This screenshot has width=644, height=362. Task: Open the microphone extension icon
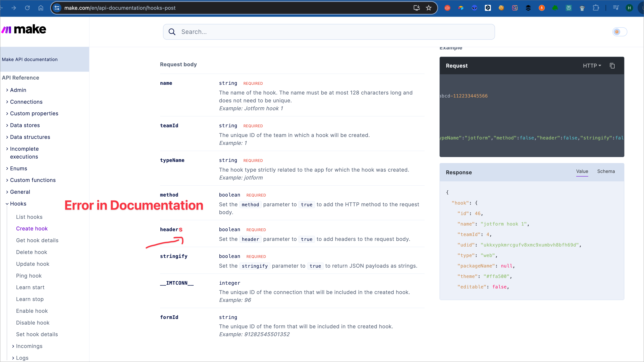point(542,8)
